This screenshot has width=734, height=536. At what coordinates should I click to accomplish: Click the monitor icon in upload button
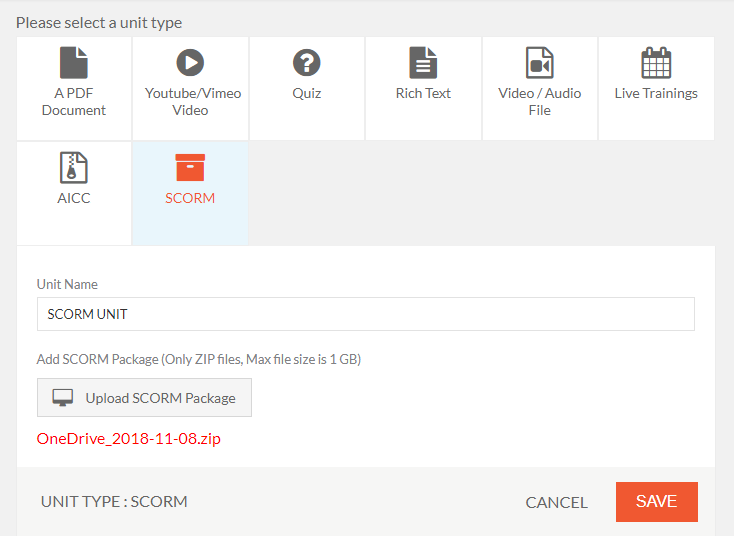click(62, 397)
